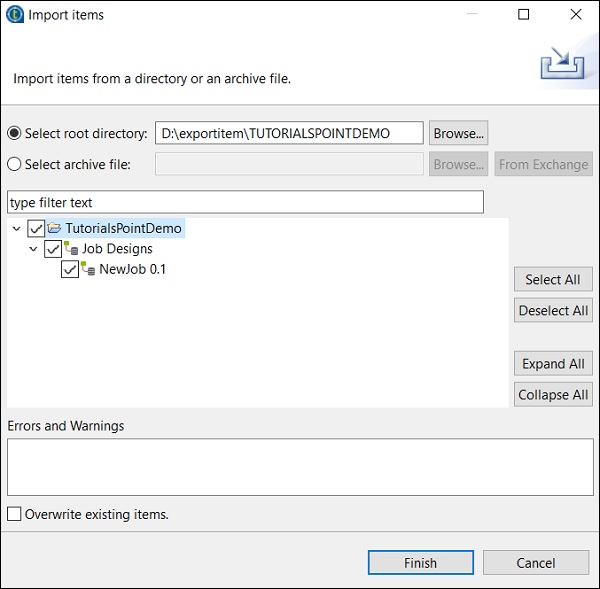Click the Talend icon in the title bar
This screenshot has width=600, height=589.
click(15, 15)
